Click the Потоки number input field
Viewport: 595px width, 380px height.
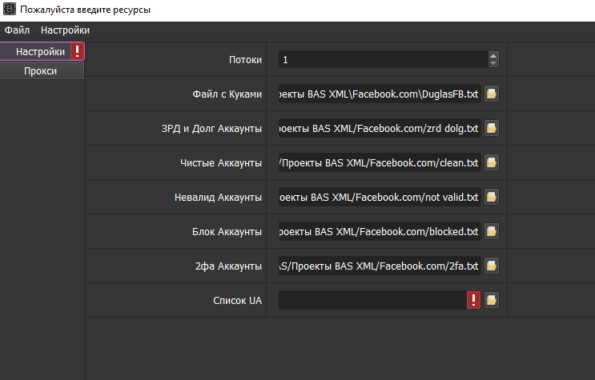[383, 60]
